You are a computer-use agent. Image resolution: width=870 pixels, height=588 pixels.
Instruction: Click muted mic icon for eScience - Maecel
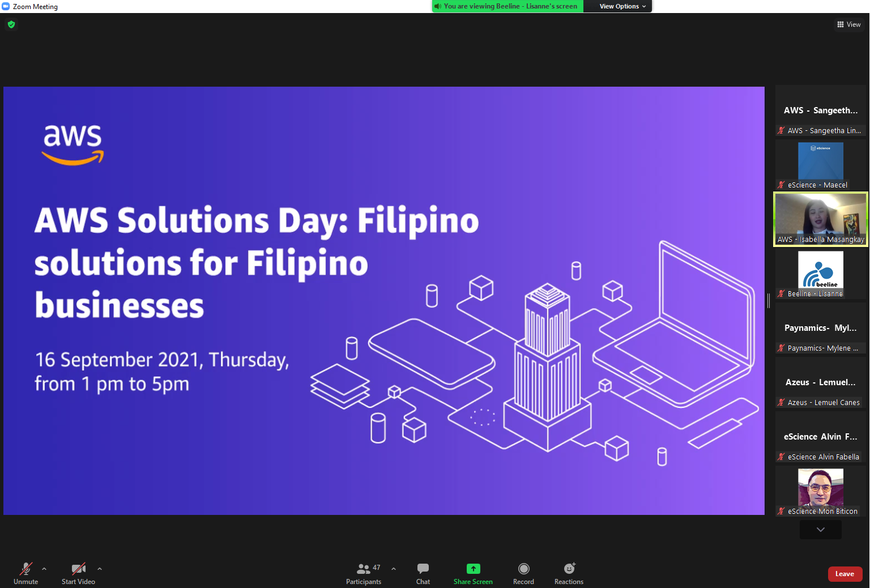pyautogui.click(x=781, y=185)
